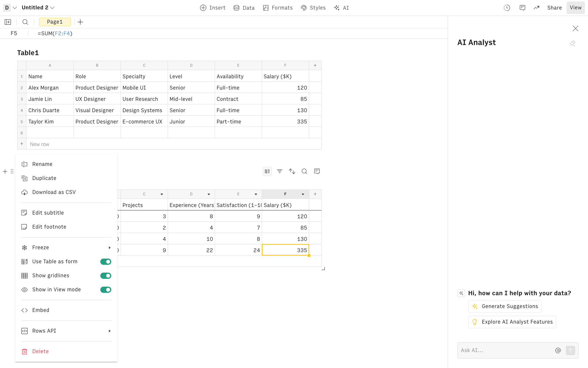Select the User Research cell
This screenshot has height=368, width=588.
click(144, 99)
